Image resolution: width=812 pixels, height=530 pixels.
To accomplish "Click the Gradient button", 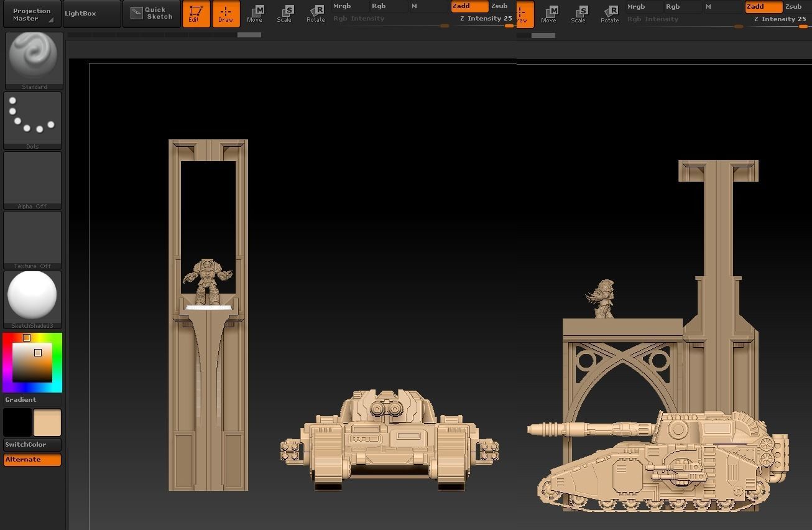I will click(32, 400).
